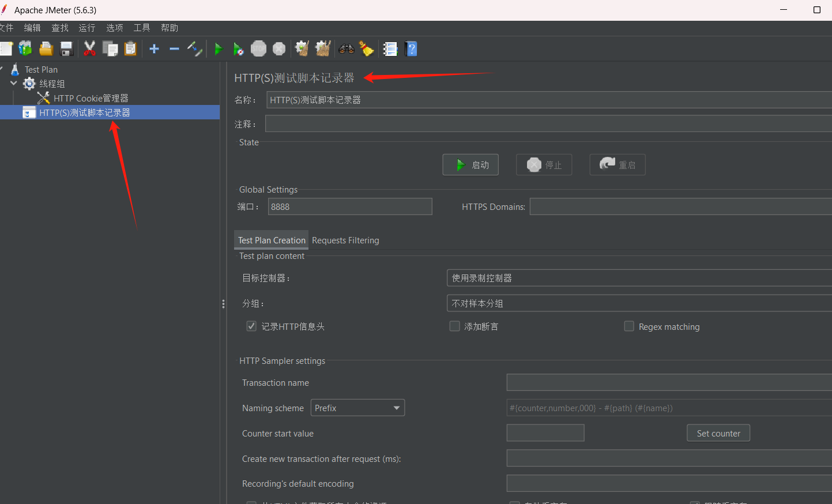This screenshot has width=832, height=504.
Task: Click the Test Plan flask icon
Action: [15, 69]
